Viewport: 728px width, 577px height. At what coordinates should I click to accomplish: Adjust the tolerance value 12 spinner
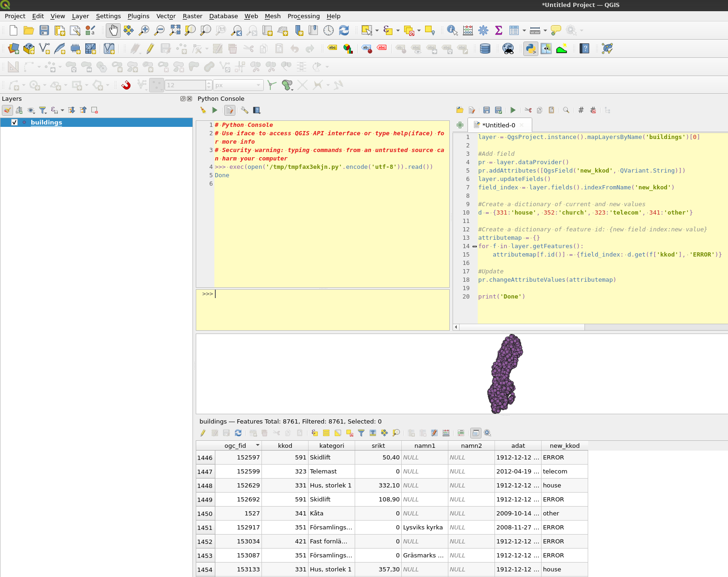(209, 85)
